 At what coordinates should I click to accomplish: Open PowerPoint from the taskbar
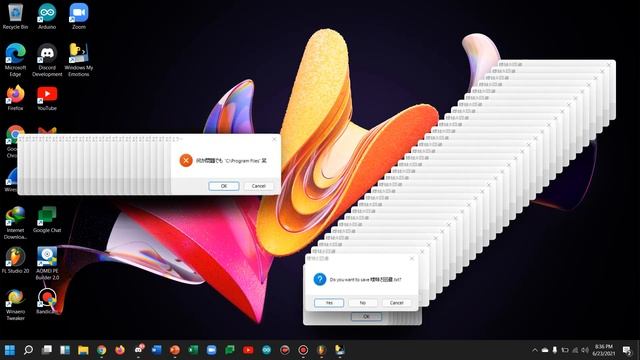(x=175, y=350)
